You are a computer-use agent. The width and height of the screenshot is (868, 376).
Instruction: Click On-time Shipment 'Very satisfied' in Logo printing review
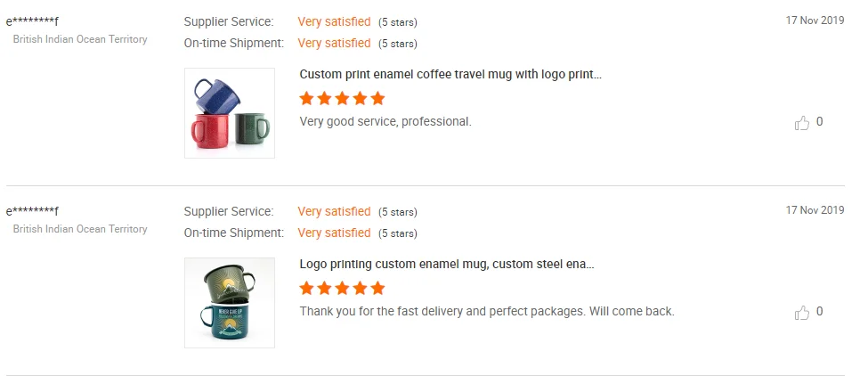click(334, 233)
